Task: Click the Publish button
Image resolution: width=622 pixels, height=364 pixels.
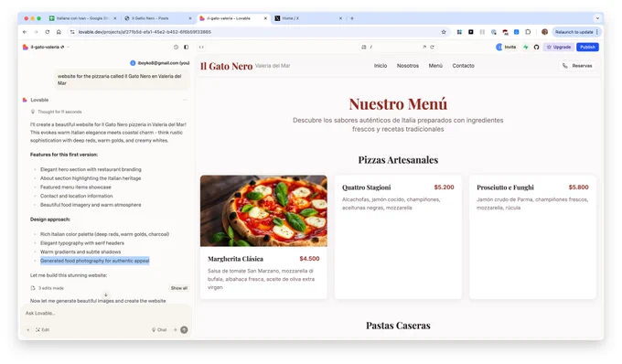Action: pos(587,47)
